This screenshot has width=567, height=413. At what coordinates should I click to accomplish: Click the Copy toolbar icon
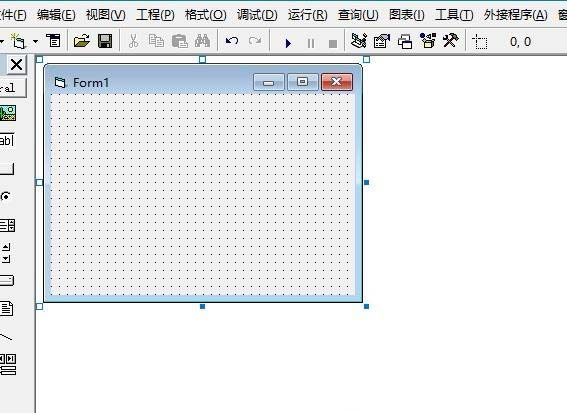[x=156, y=41]
